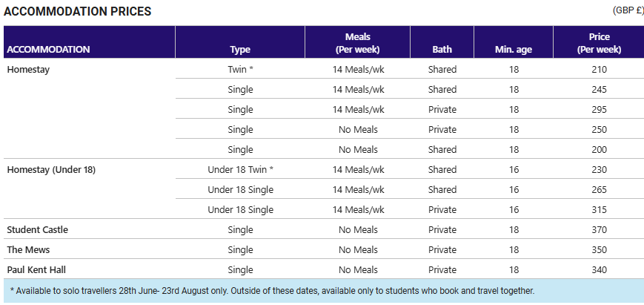Select the Paul Kent Hall row
Image resolution: width=644 pixels, height=305 pixels.
(324, 269)
